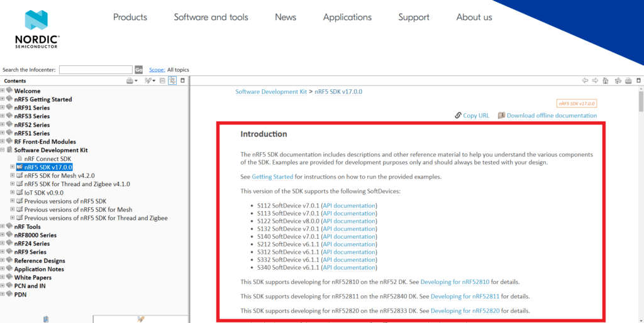Expand the nRF5 Getting Started node

point(3,99)
